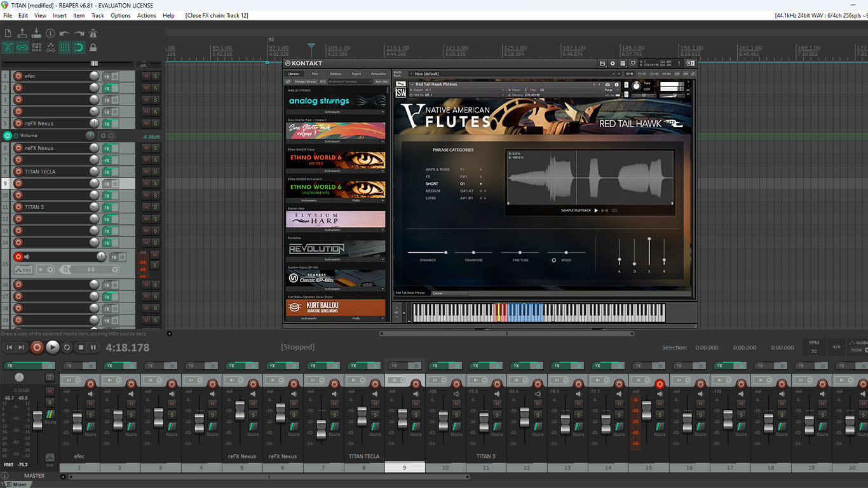Click Play button in transport
This screenshot has width=868, height=488.
53,347
